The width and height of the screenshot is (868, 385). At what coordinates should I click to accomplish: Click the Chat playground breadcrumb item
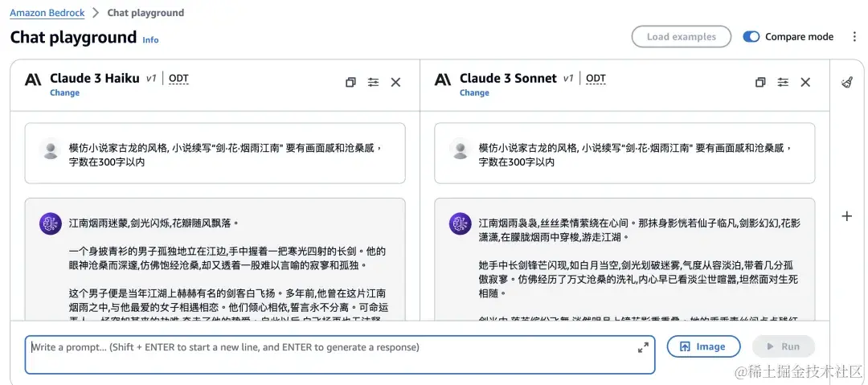point(145,12)
